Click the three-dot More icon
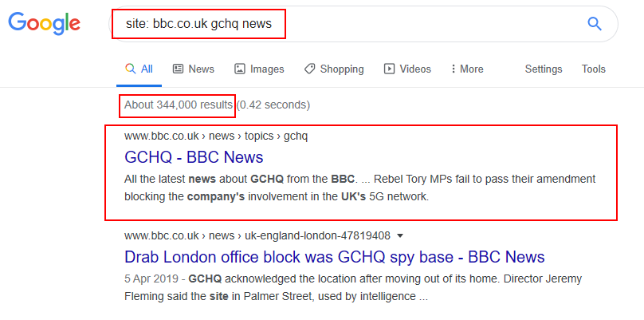This screenshot has height=320, width=644. click(x=454, y=69)
